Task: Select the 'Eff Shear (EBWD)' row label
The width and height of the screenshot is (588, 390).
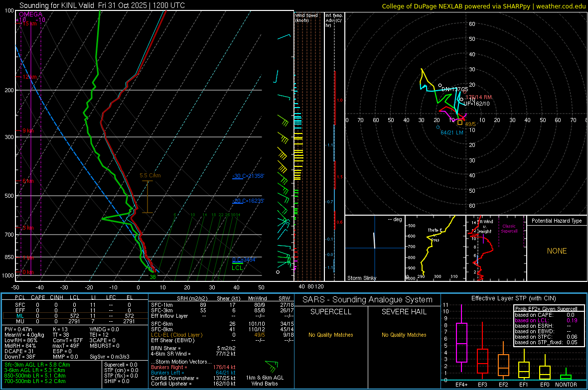Action: coord(173,340)
